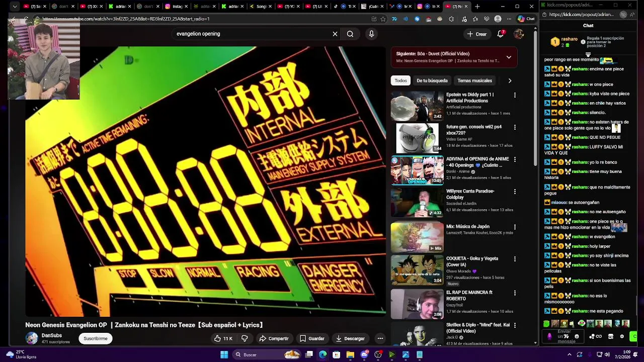Open YouTube notifications bell
This screenshot has width=644, height=362.
(501, 34)
